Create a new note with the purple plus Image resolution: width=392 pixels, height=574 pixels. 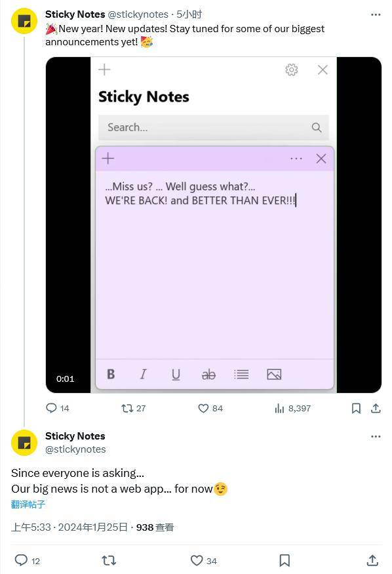108,159
